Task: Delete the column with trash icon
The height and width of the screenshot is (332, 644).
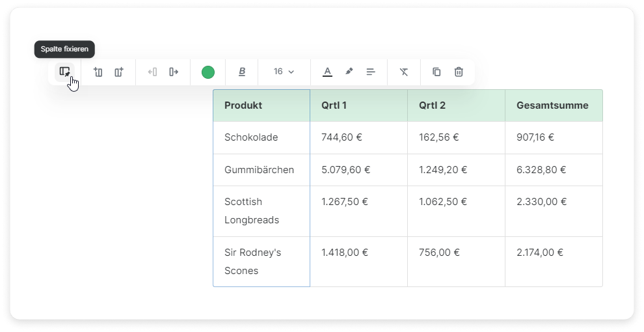Action: click(x=459, y=72)
